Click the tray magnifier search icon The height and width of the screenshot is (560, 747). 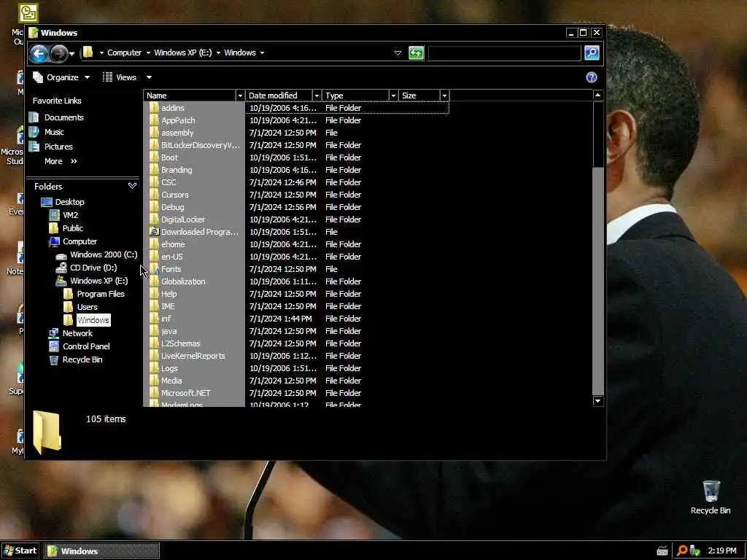682,551
